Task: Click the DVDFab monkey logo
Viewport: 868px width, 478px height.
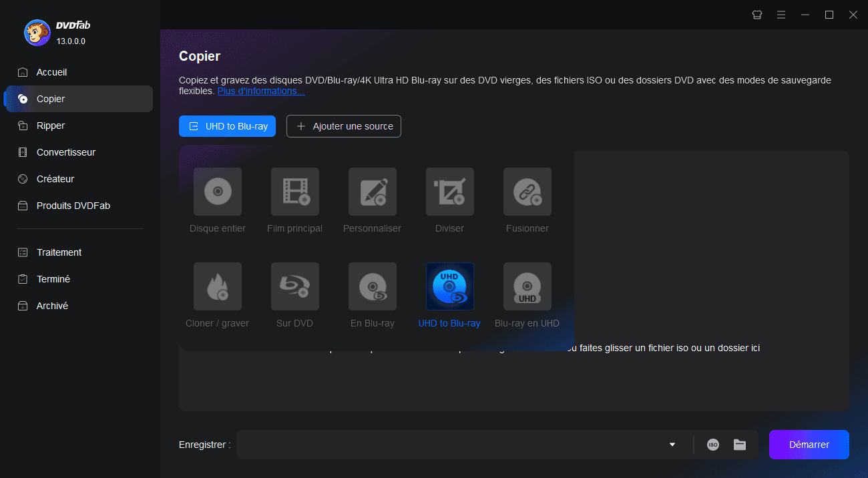Action: (x=37, y=33)
